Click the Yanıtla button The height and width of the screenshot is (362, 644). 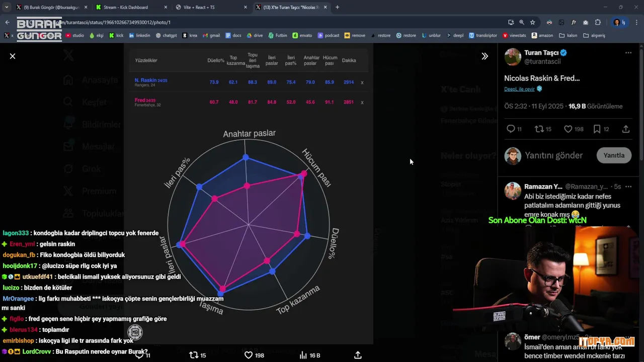(614, 155)
